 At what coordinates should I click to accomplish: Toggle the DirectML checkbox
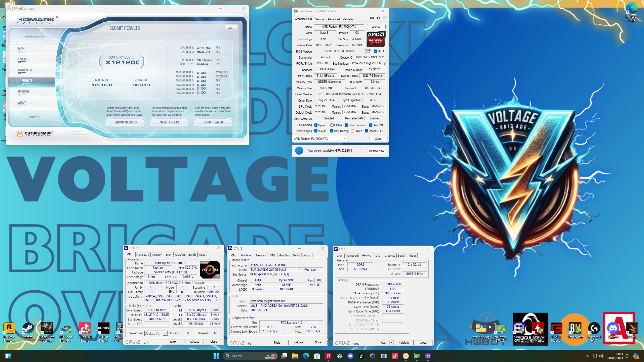pos(370,125)
